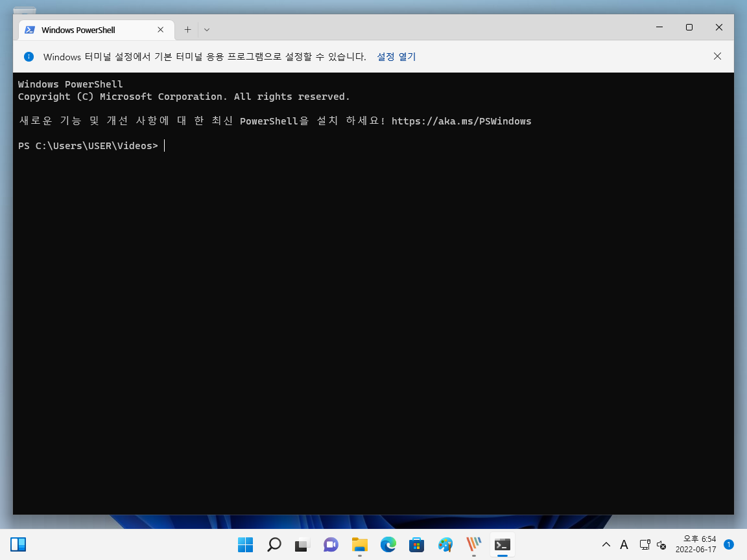The height and width of the screenshot is (560, 747).
Task: Close the Windows PowerShell tab
Action: 161,30
